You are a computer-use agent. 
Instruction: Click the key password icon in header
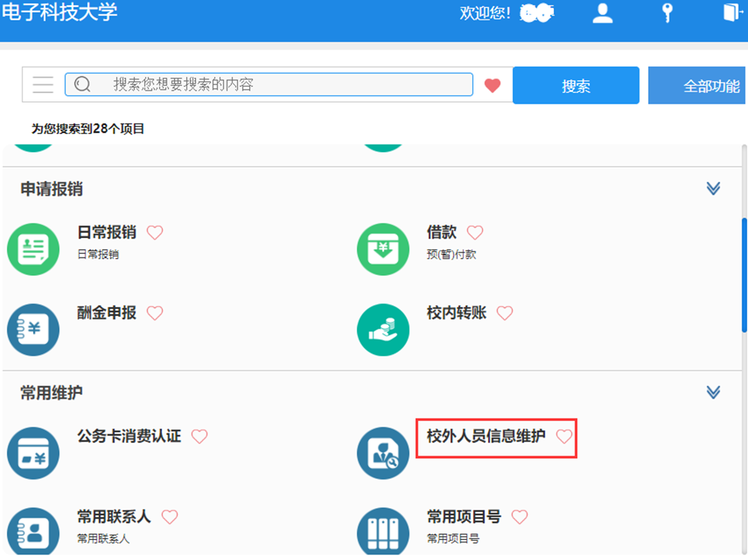click(x=667, y=13)
